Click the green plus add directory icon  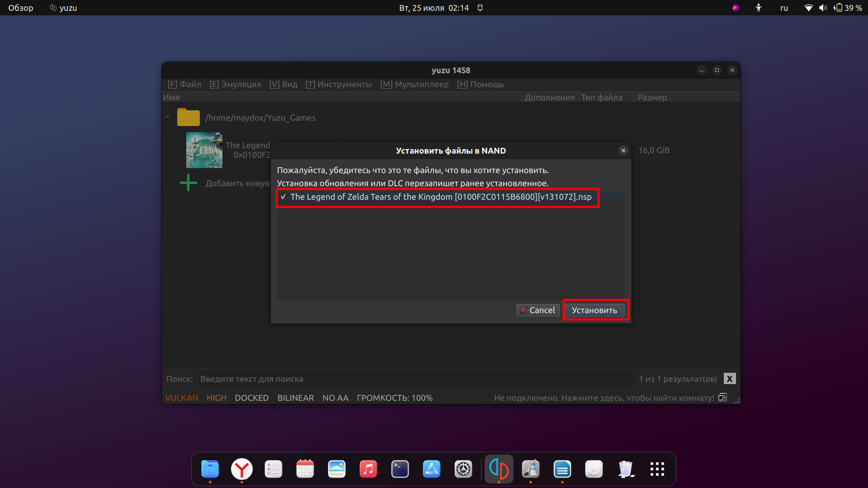(189, 183)
